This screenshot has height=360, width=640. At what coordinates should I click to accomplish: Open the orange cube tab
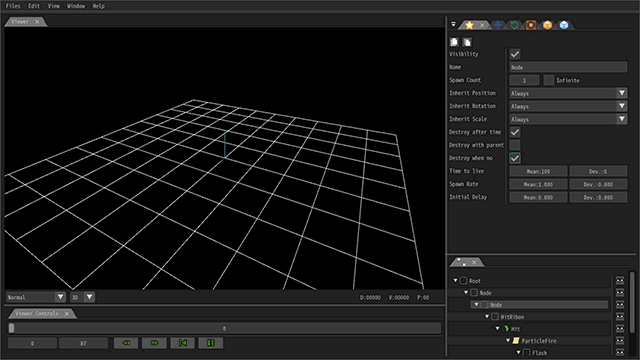point(547,25)
